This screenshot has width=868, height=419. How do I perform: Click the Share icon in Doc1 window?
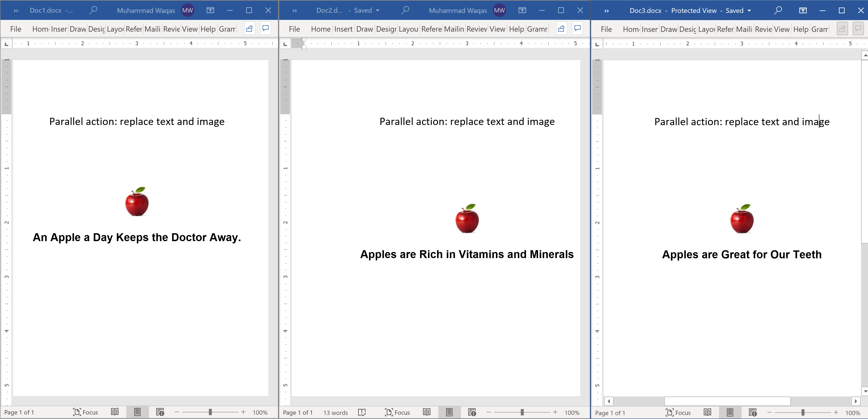249,29
